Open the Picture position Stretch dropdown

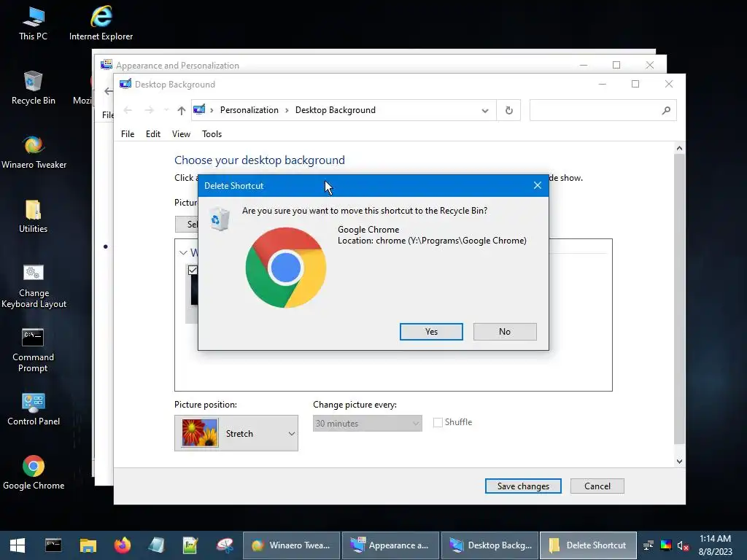coord(236,433)
